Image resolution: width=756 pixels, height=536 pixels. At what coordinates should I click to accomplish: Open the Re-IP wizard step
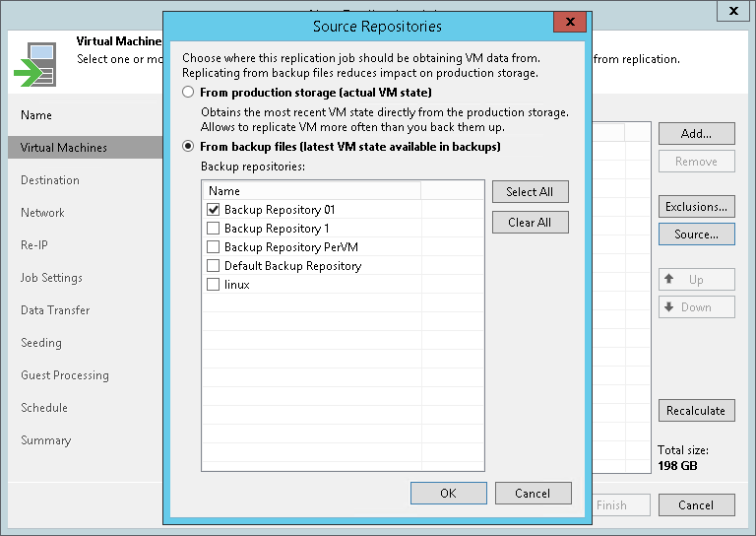tap(34, 245)
